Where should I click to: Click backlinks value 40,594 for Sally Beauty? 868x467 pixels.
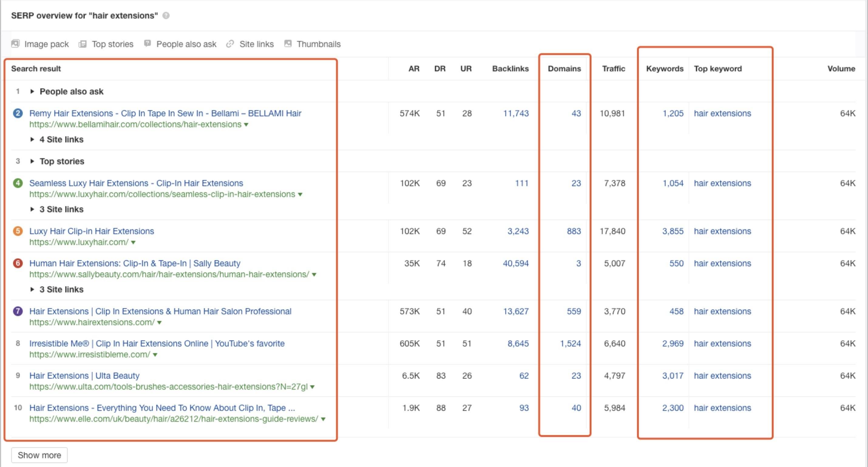click(516, 263)
